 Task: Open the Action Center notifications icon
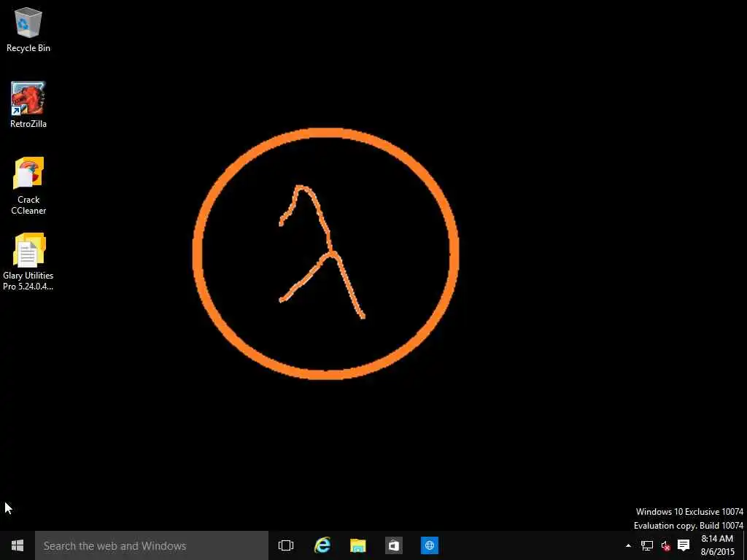[683, 545]
